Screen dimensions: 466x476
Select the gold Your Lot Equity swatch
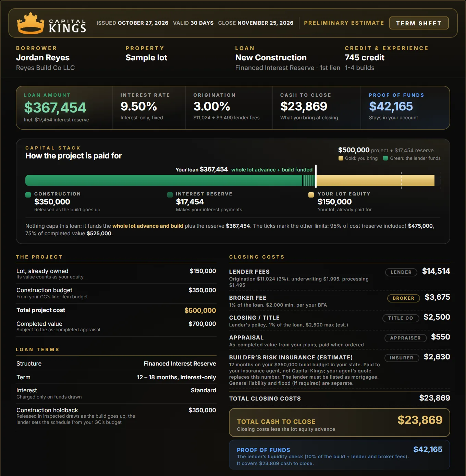pos(311,195)
